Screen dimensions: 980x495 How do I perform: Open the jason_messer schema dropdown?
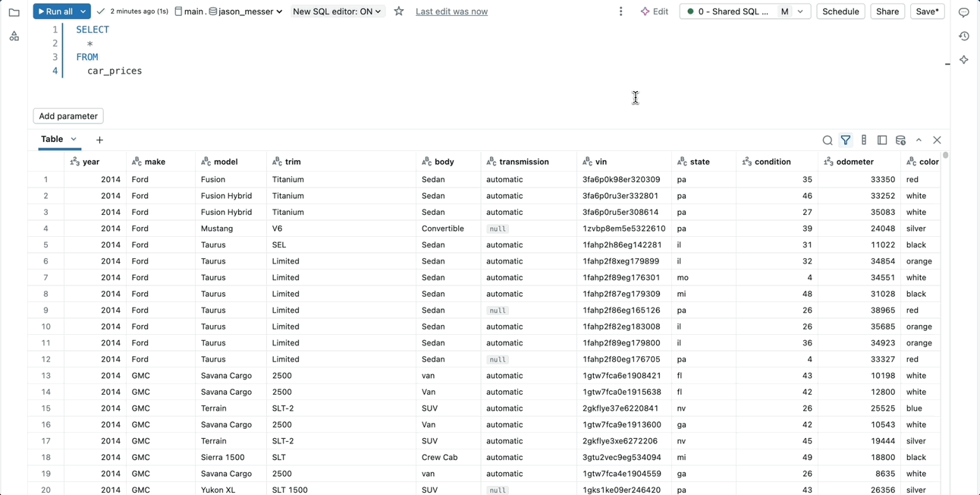[246, 11]
